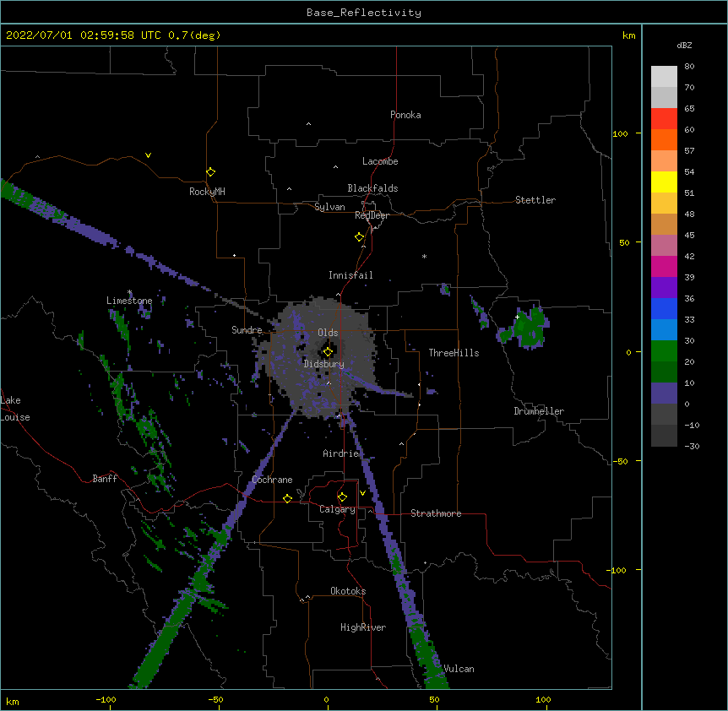Click the km unit label at bottom left
The width and height of the screenshot is (728, 711).
tap(13, 702)
